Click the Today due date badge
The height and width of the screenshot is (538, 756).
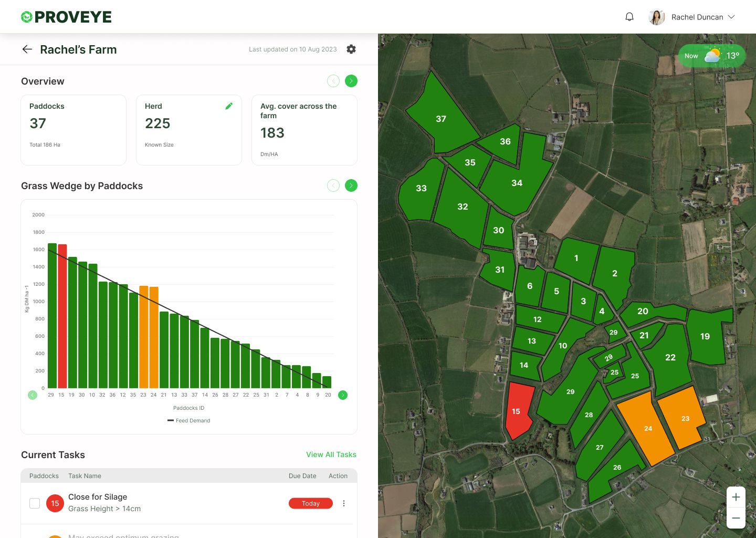(x=311, y=503)
